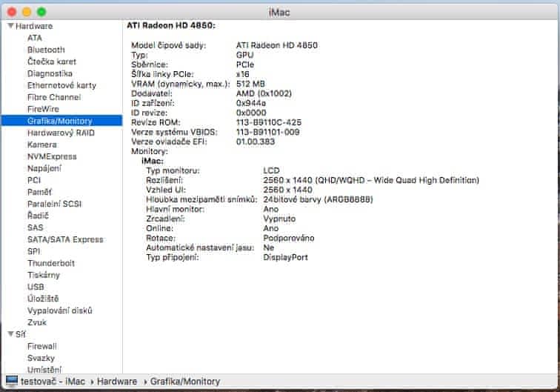Select Grafika/Monitory in the sidebar
Screen dimensions: 560x392
tap(59, 121)
